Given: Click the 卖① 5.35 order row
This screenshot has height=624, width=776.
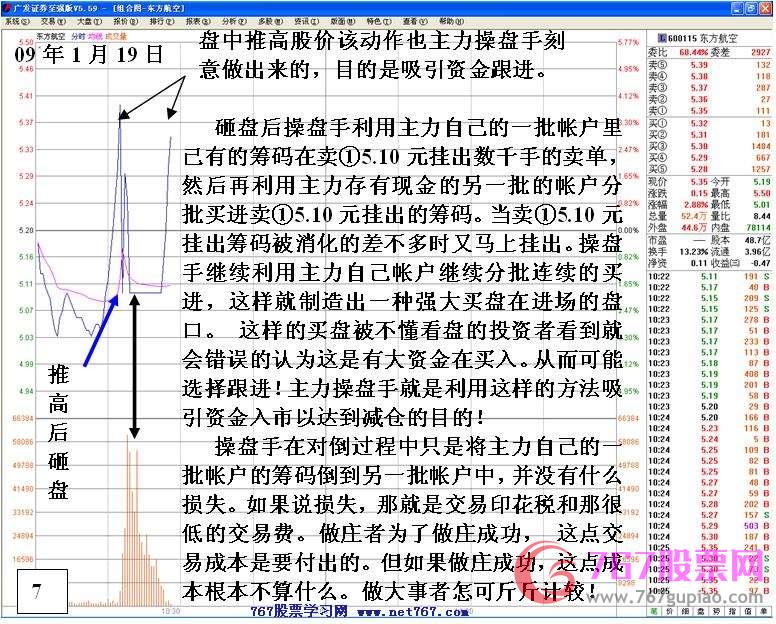Looking at the screenshot, I should click(x=710, y=110).
